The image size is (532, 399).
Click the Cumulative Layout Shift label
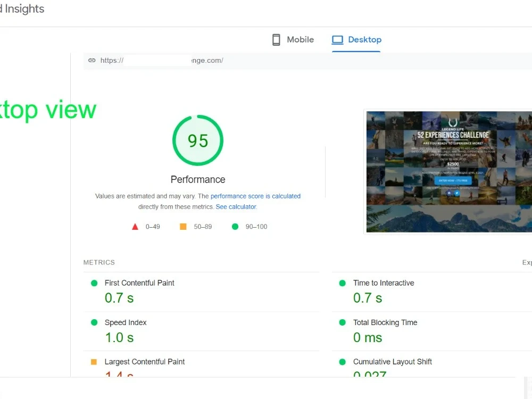click(x=393, y=362)
